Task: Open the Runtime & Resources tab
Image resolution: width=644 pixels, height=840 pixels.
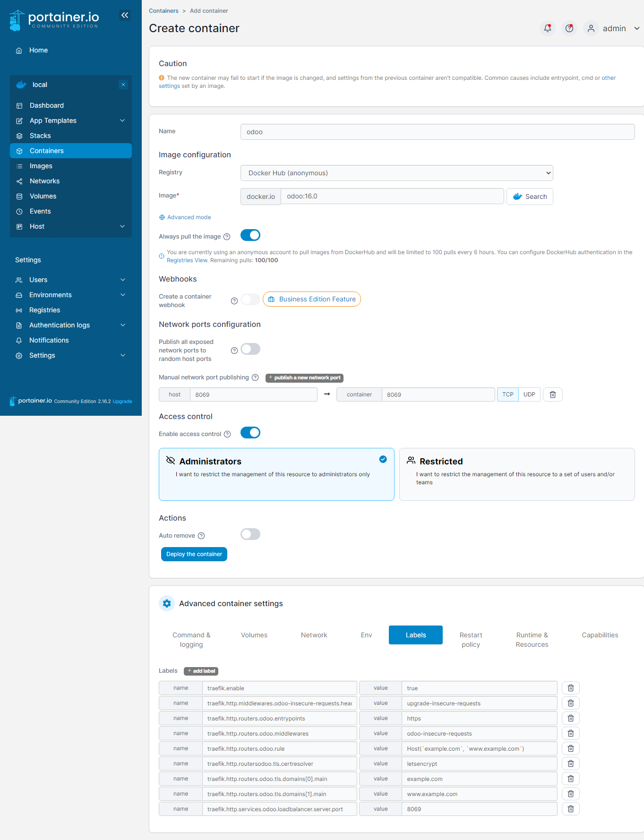Action: (x=532, y=640)
